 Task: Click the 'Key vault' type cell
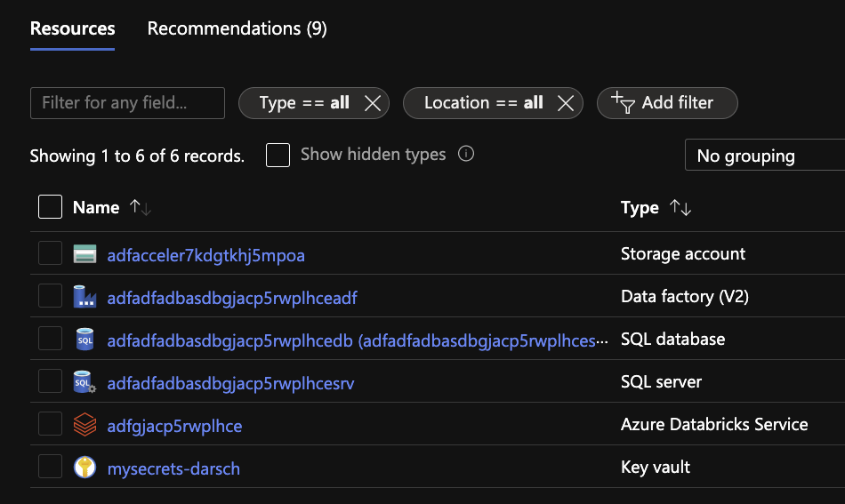coord(656,467)
